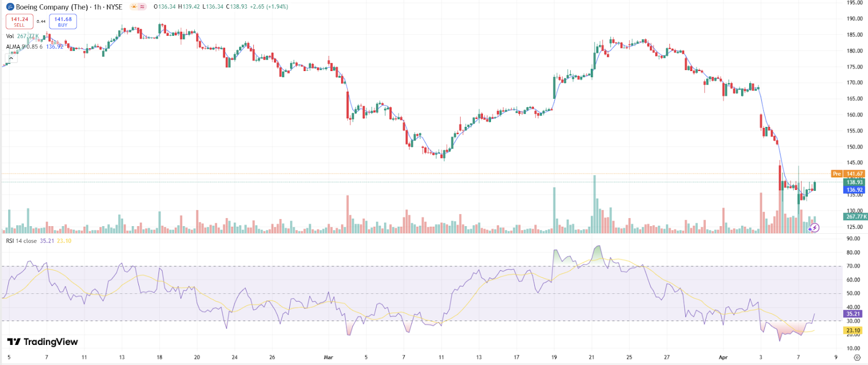868x365 pixels.
Task: Click the yellow 23.10 RSI MA label
Action: click(853, 330)
